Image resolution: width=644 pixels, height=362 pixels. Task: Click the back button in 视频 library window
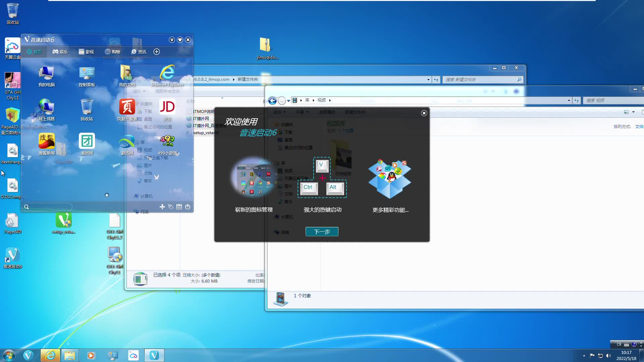(272, 101)
